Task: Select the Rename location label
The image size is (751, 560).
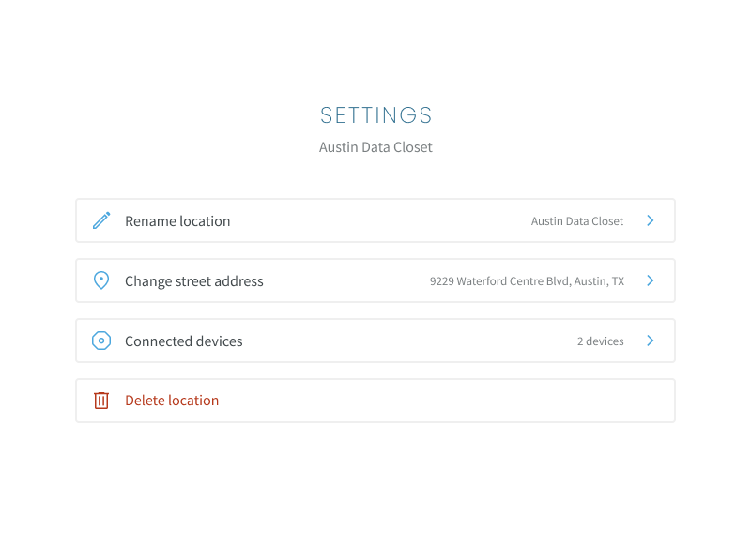Action: (x=177, y=221)
